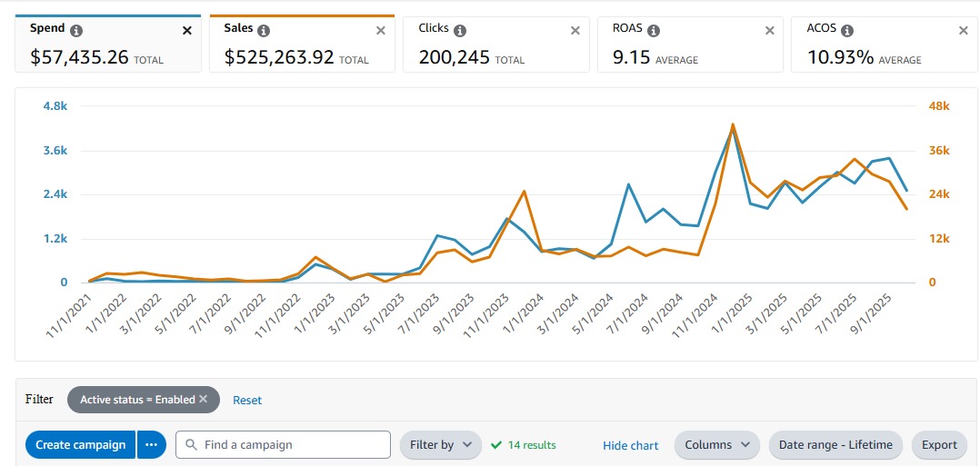980x466 pixels.
Task: Click the info icon next to Spend
Action: pos(76,30)
